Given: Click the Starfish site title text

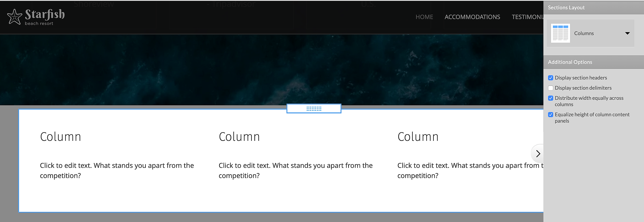Looking at the screenshot, I should pyautogui.click(x=45, y=15).
